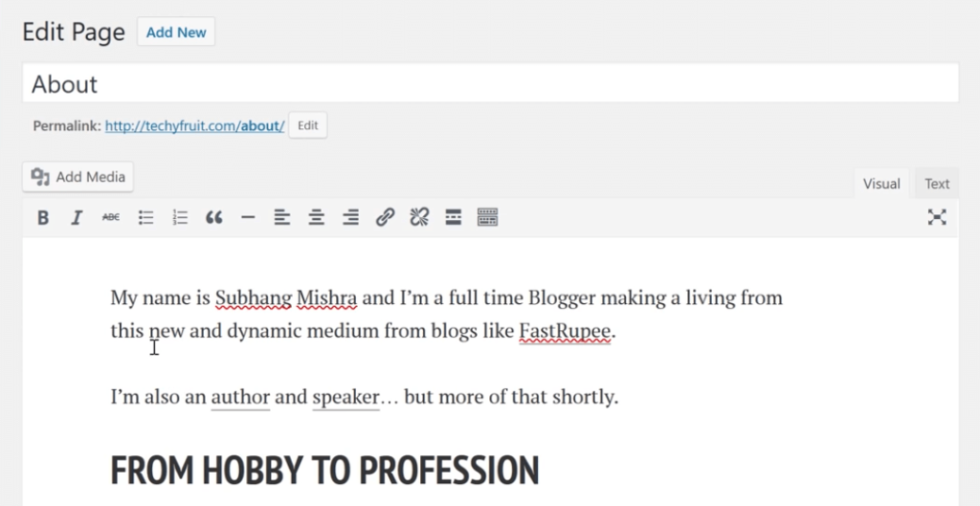Open the techyfruit.com/about permalink
The width and height of the screenshot is (980, 506).
194,126
